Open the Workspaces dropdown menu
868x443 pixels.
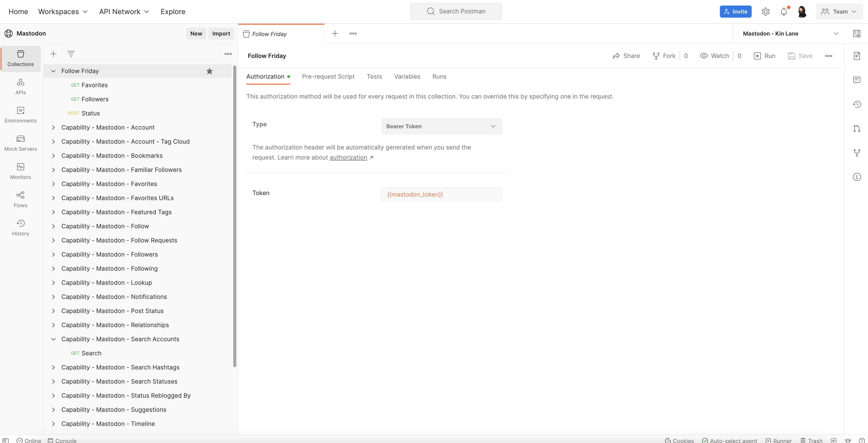coord(63,11)
